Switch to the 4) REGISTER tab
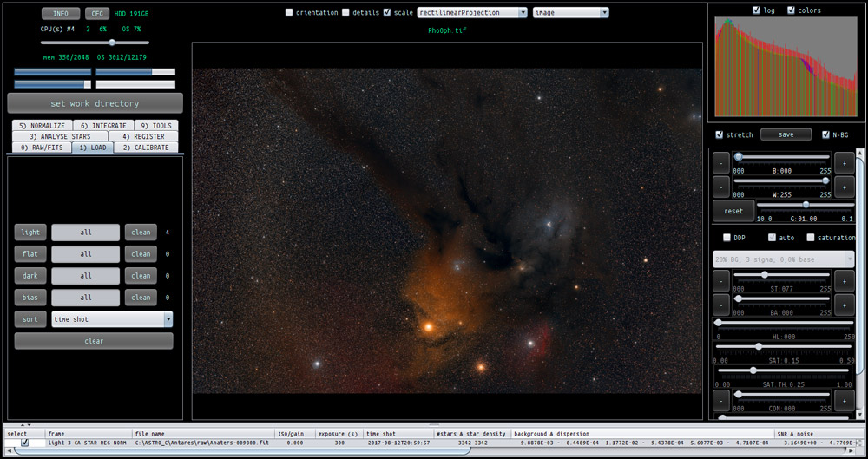This screenshot has height=459, width=868. pos(143,136)
